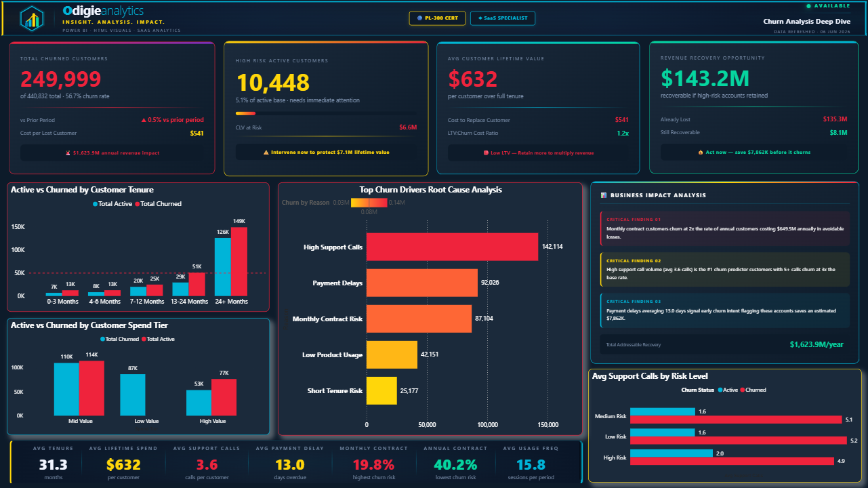Click the Avg Lifetime Spend $632 KPI

[x=123, y=463]
